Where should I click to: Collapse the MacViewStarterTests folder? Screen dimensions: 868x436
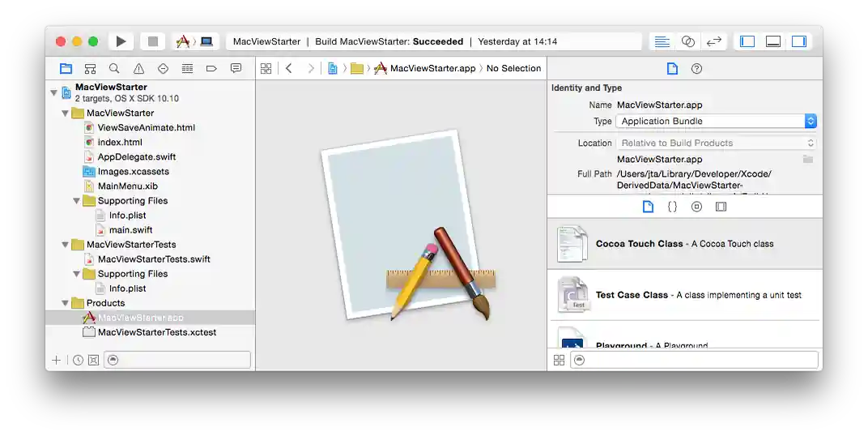click(66, 245)
